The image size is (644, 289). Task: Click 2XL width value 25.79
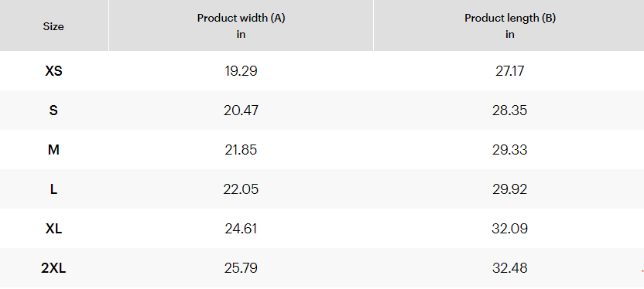[241, 267]
